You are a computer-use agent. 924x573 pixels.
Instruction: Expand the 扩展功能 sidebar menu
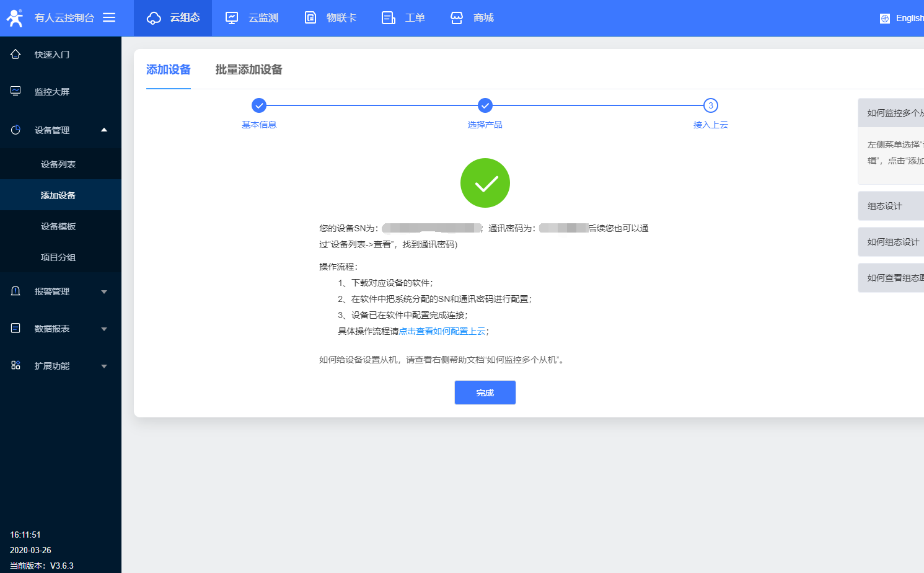[103, 366]
